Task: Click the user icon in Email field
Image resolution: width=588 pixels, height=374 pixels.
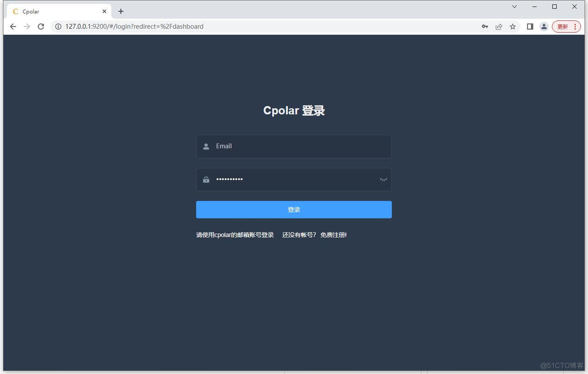Action: pos(206,147)
